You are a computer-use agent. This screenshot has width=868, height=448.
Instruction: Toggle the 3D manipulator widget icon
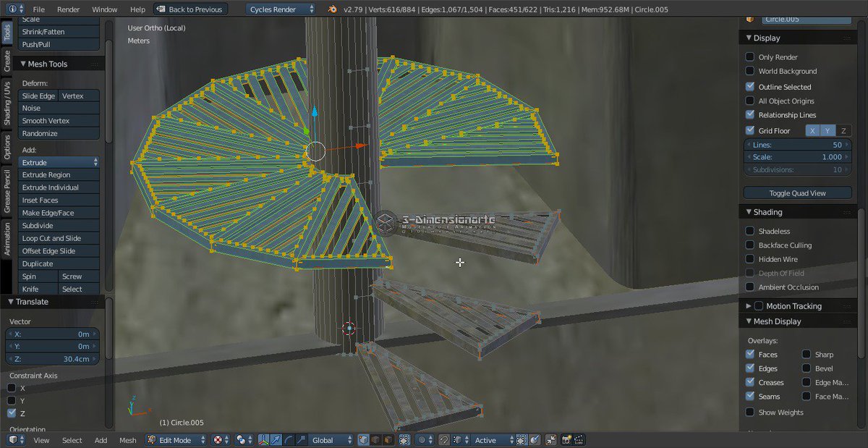tap(264, 440)
